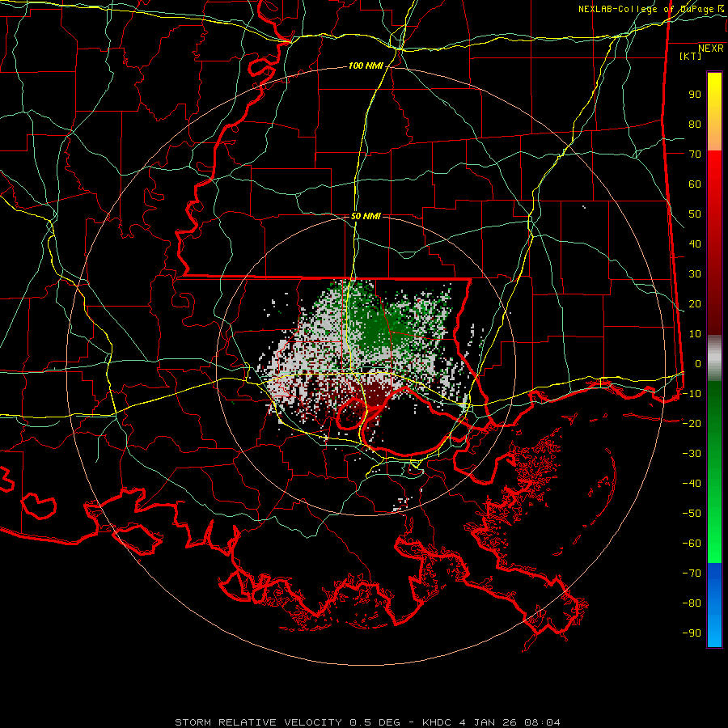
Task: Pick the blue segment of the color bar
Action: tap(714, 604)
